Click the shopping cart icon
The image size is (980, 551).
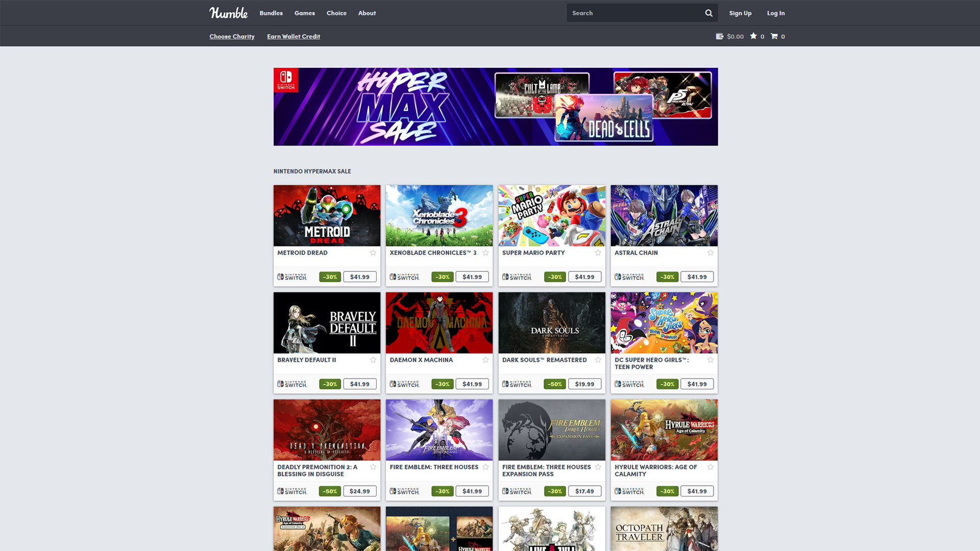point(773,36)
